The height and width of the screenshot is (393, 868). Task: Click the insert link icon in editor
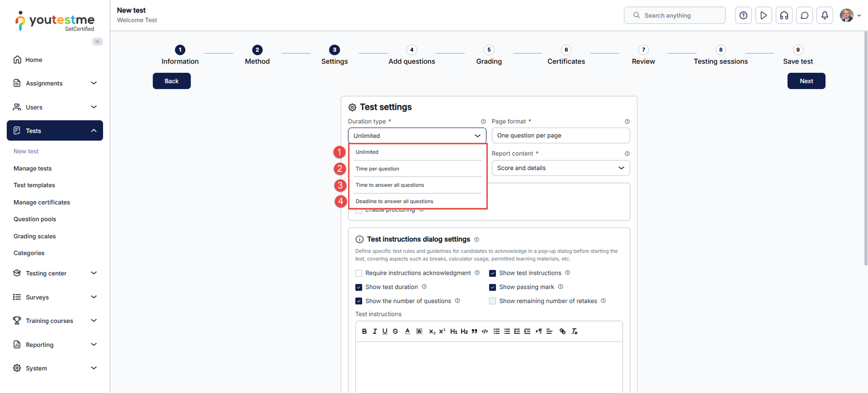(563, 331)
